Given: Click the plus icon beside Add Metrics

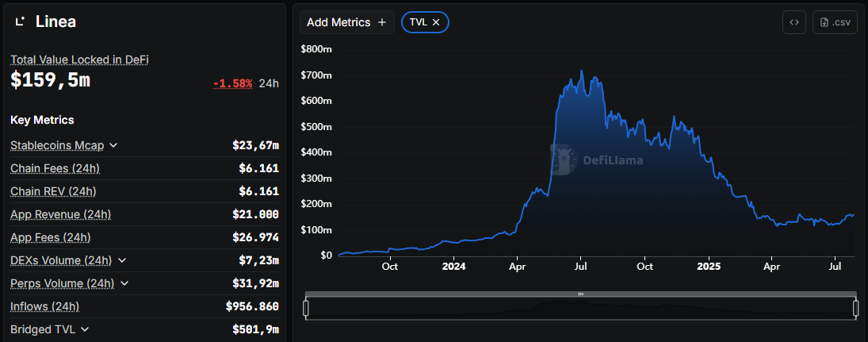Looking at the screenshot, I should pos(381,22).
